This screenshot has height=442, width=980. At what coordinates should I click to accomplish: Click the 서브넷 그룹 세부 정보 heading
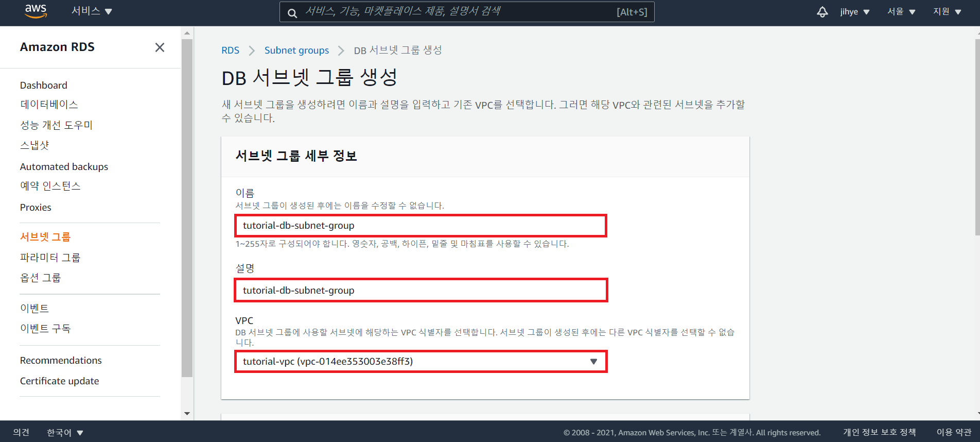pos(296,156)
